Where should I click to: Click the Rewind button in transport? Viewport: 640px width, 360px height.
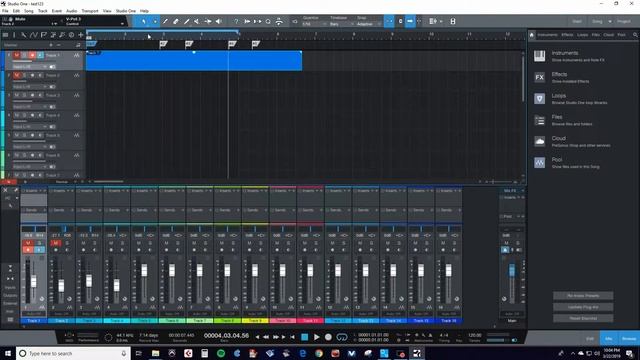pyautogui.click(x=266, y=337)
